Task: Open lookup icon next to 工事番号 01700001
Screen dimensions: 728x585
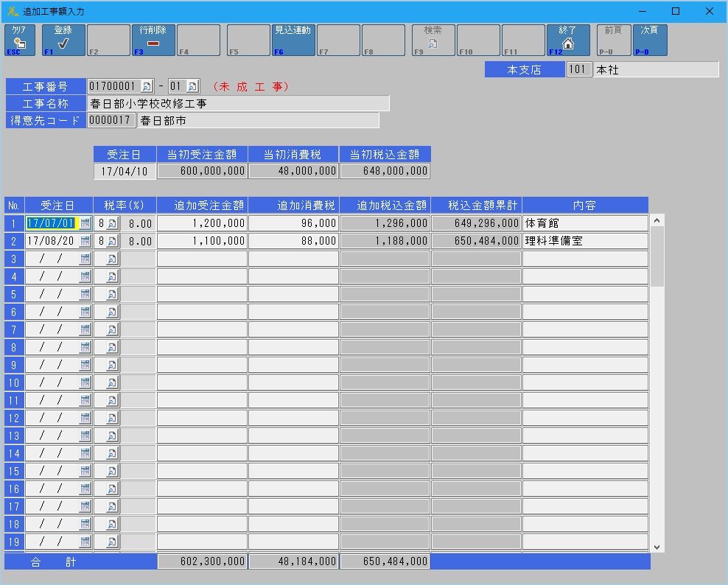Action: 146,86
